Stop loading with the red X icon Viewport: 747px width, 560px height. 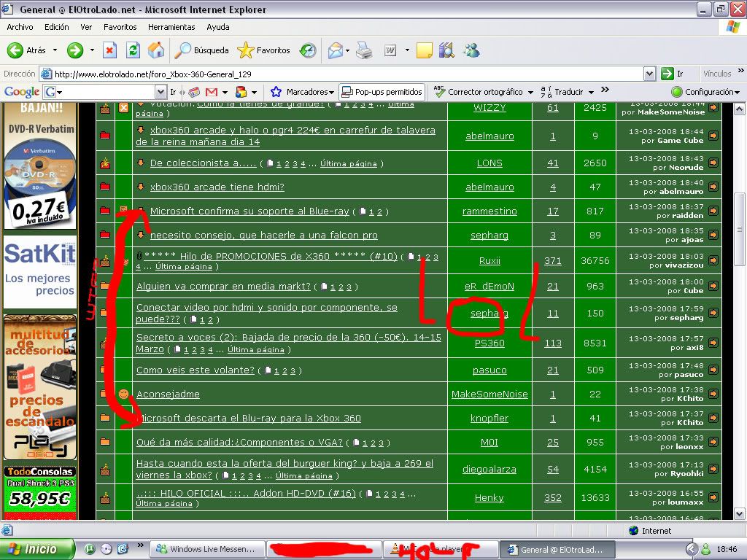pyautogui.click(x=109, y=50)
